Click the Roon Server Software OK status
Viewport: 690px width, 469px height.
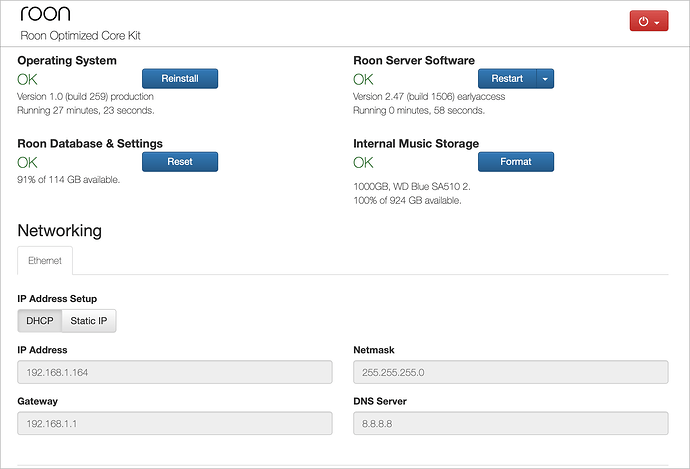pos(363,79)
